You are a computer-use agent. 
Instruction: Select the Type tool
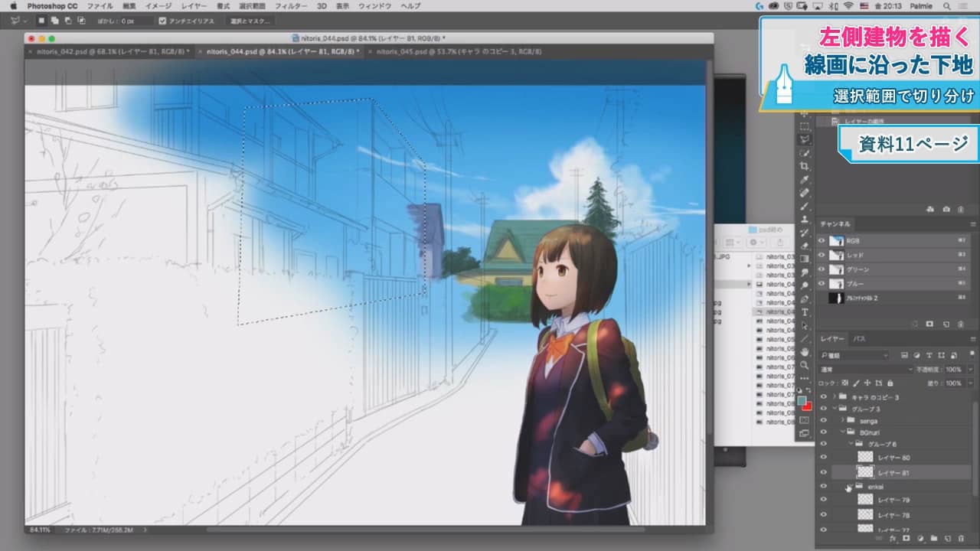pyautogui.click(x=805, y=311)
